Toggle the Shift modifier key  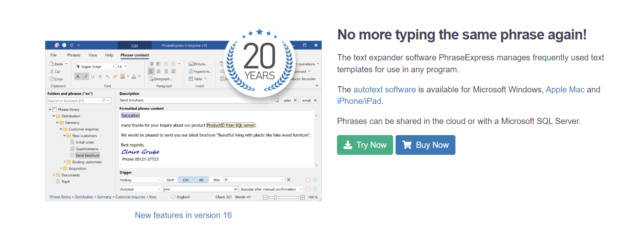pyautogui.click(x=170, y=180)
